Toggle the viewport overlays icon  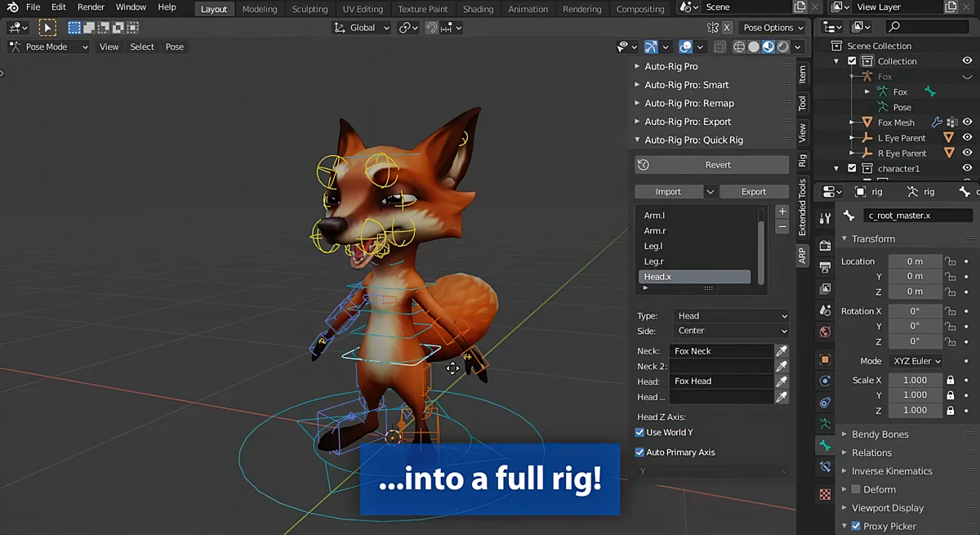pos(686,47)
